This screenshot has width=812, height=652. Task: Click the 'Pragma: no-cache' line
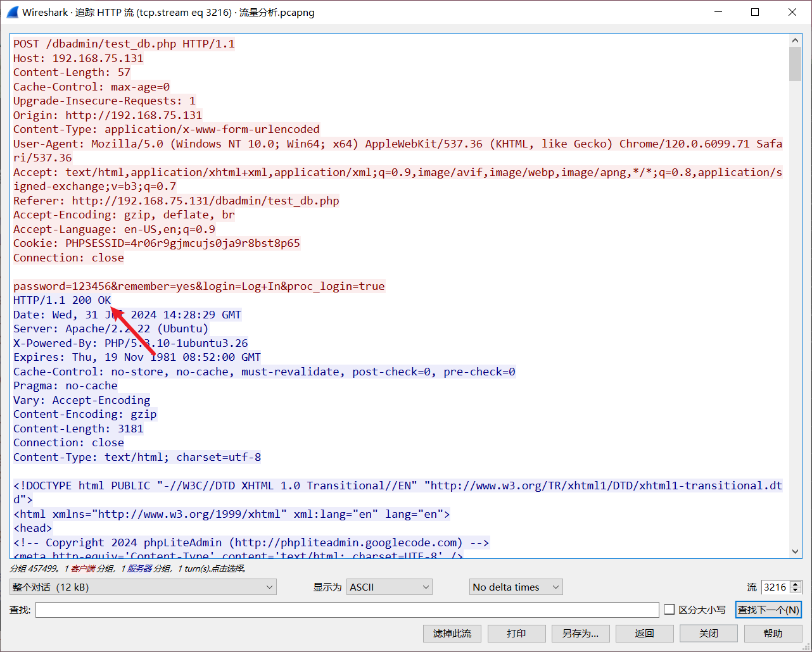click(65, 386)
